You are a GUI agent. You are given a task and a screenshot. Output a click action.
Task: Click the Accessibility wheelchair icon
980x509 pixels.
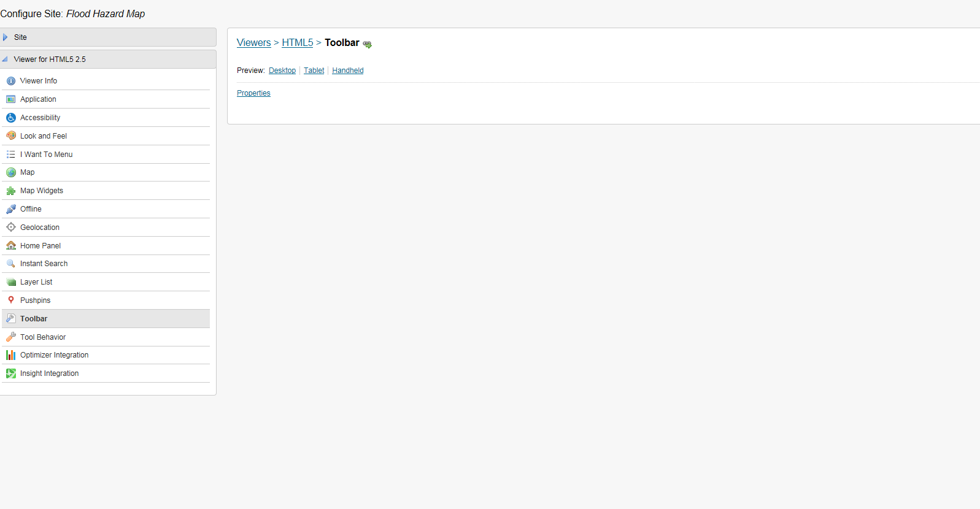point(11,118)
